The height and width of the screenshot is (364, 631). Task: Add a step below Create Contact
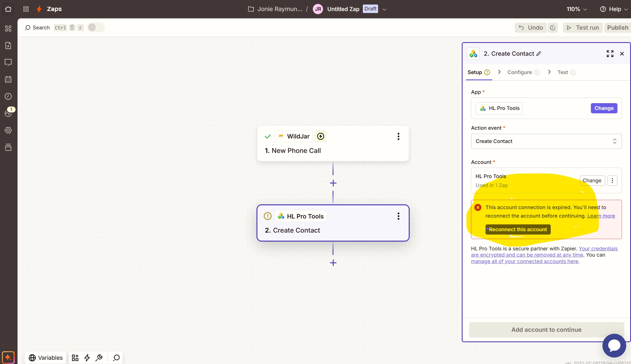click(x=333, y=263)
